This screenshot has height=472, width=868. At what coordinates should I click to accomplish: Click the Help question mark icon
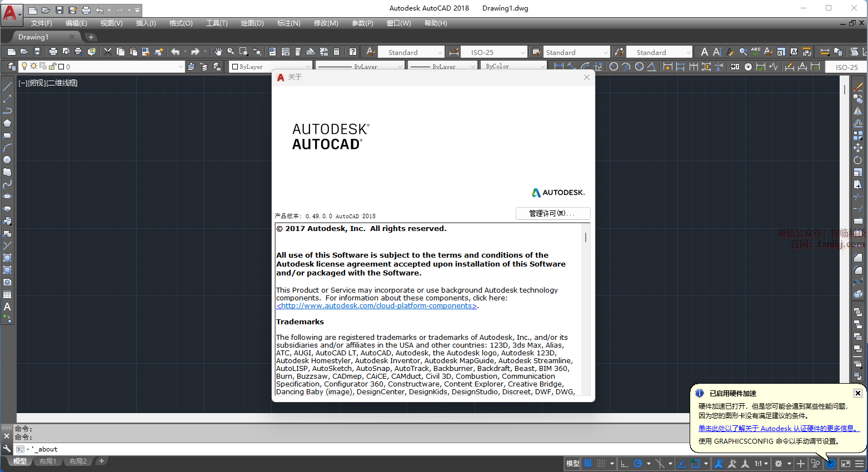[353, 52]
